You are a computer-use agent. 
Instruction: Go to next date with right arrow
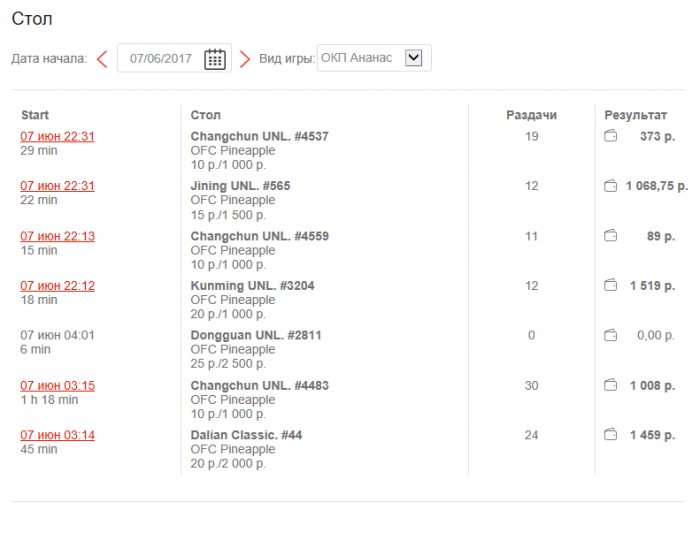[245, 59]
